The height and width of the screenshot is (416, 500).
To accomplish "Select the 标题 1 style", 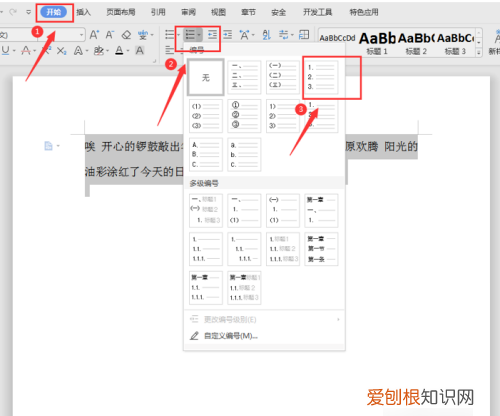I will [x=377, y=43].
